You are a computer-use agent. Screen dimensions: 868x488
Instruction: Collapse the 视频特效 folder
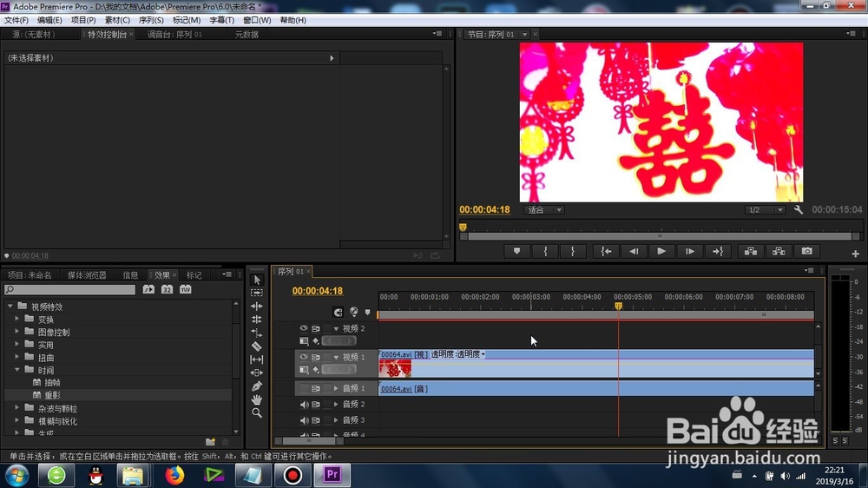point(10,307)
